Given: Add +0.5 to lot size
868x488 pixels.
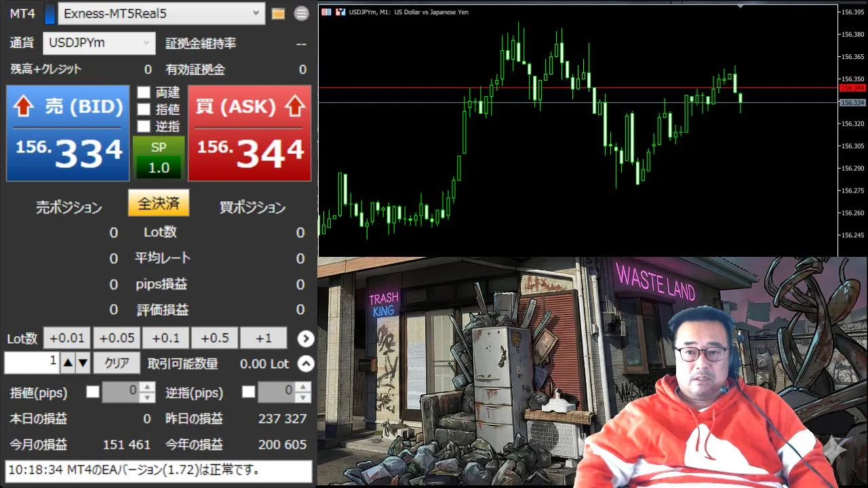Looking at the screenshot, I should 214,338.
